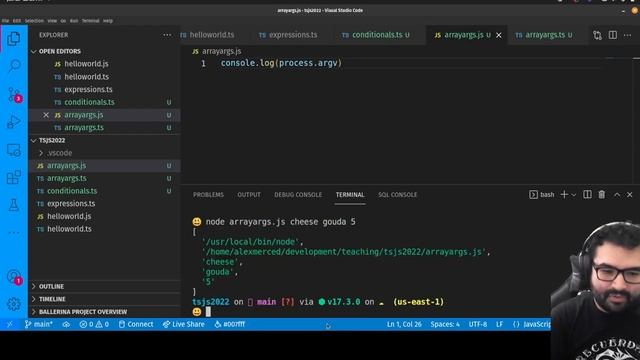Open expressions.ts in Open Editors list
The height and width of the screenshot is (360, 640).
pos(88,89)
